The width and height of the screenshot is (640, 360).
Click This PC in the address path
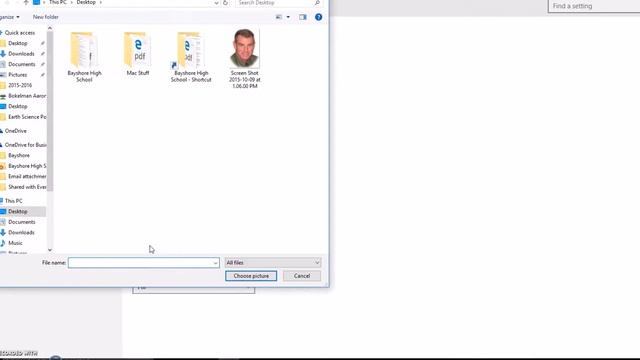click(58, 2)
